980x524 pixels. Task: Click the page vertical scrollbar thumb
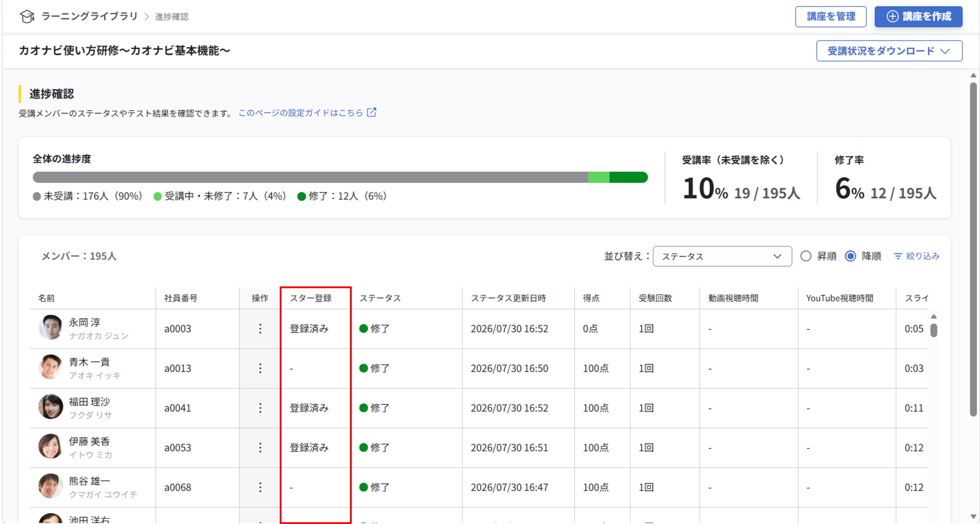pyautogui.click(x=973, y=249)
